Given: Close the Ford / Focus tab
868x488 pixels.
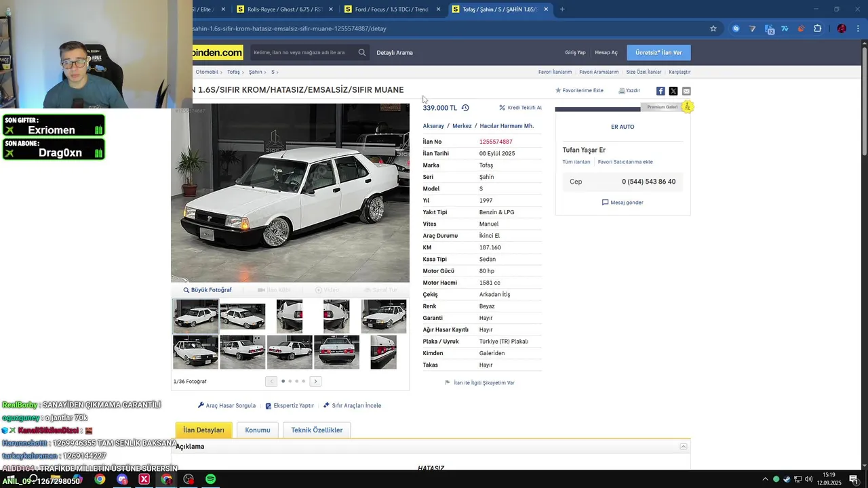Looking at the screenshot, I should point(438,9).
